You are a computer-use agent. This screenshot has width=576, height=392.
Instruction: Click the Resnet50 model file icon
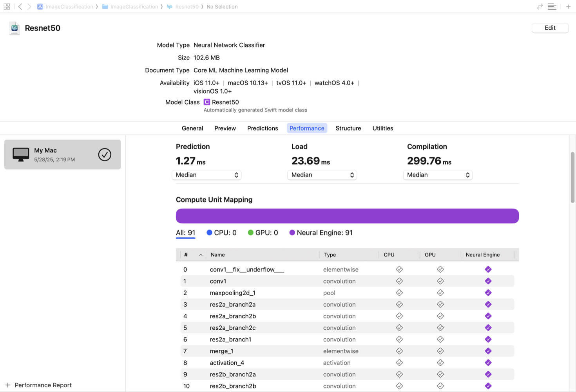point(14,28)
